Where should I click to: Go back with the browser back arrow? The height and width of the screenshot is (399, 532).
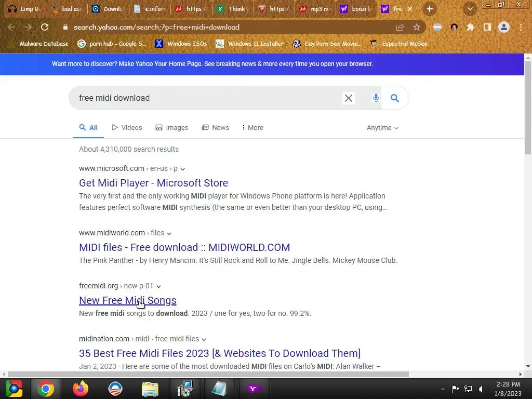point(11,27)
